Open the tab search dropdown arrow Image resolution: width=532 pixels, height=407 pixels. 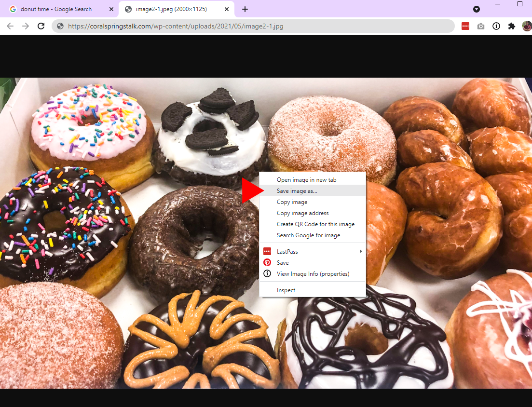[477, 9]
